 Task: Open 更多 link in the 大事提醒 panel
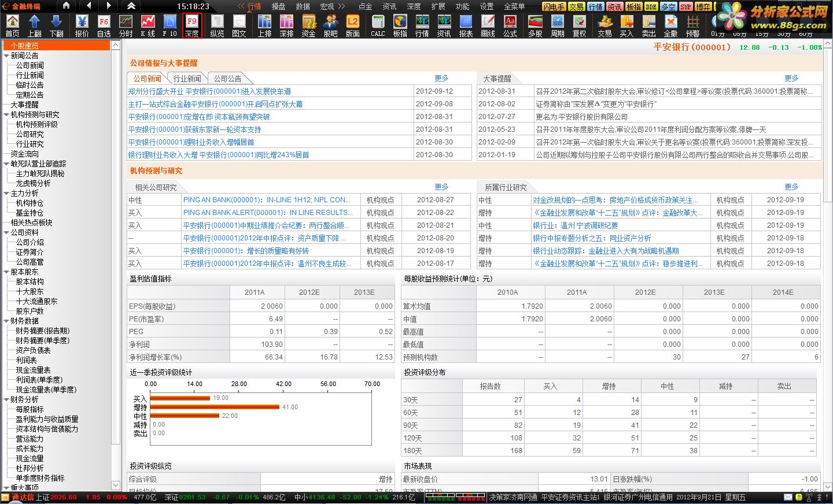pos(791,78)
